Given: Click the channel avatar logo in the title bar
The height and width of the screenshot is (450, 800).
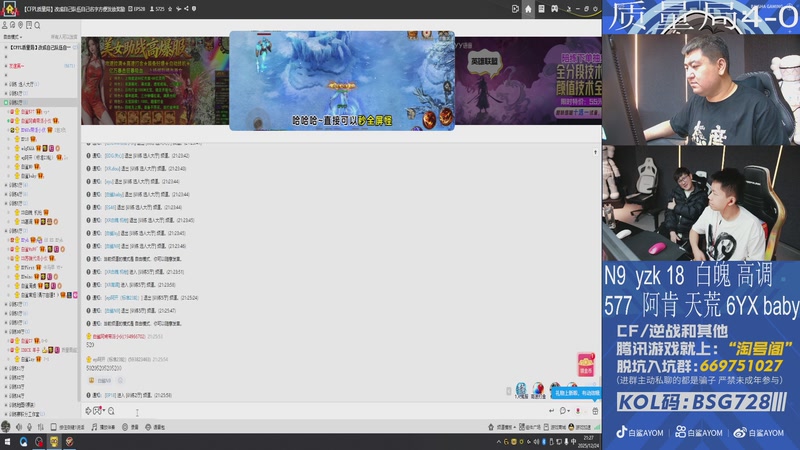Looking at the screenshot, I should point(10,9).
